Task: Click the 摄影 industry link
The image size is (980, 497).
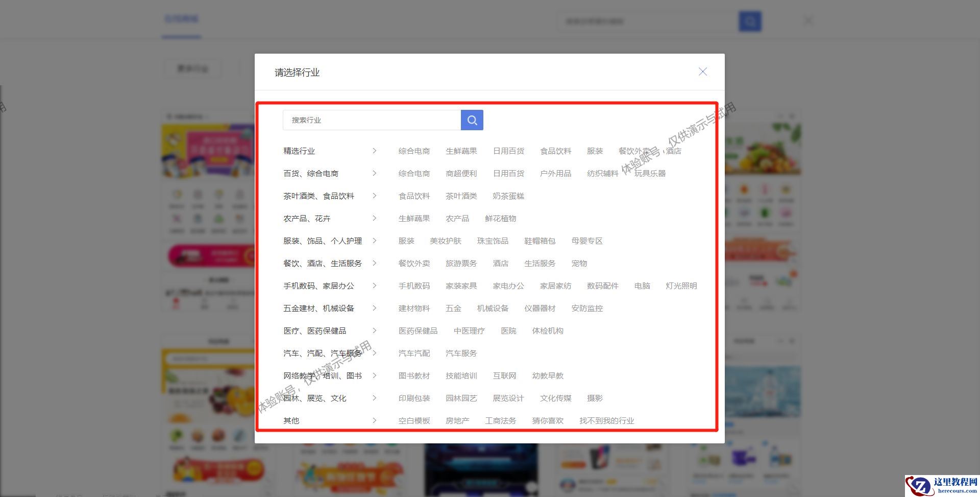Action: tap(595, 398)
